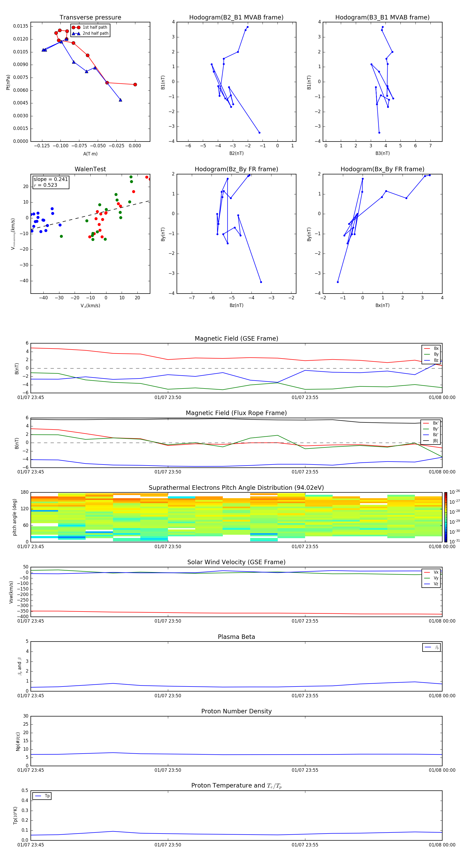Click the 'Plasma Beta' plot title
The image size is (473, 868).
point(236,637)
